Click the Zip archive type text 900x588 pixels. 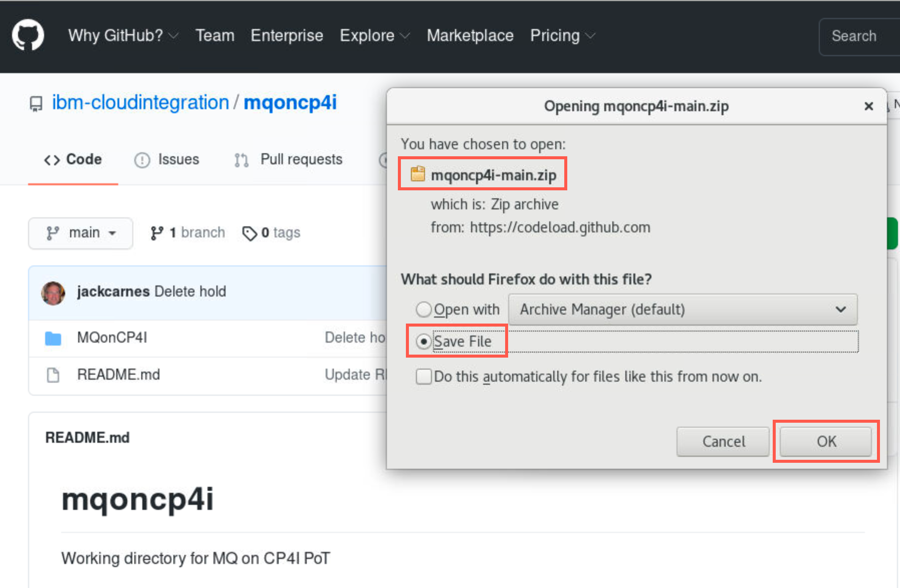pyautogui.click(x=525, y=204)
